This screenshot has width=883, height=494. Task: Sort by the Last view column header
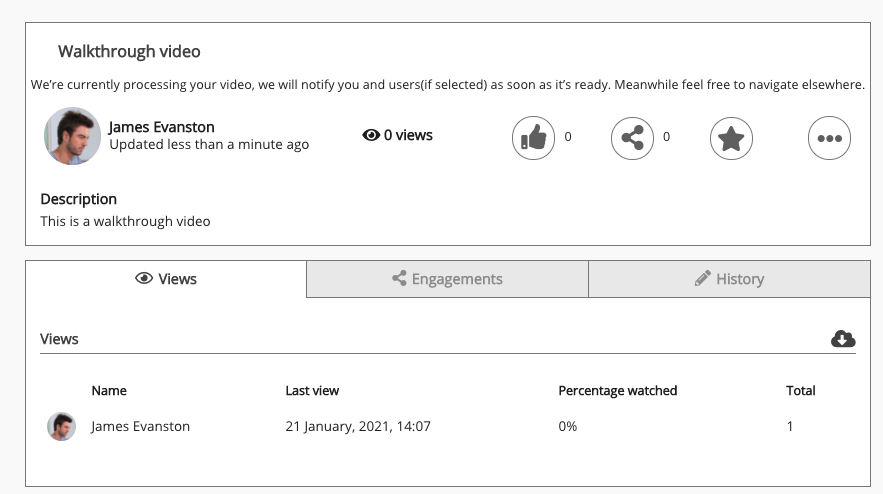312,390
